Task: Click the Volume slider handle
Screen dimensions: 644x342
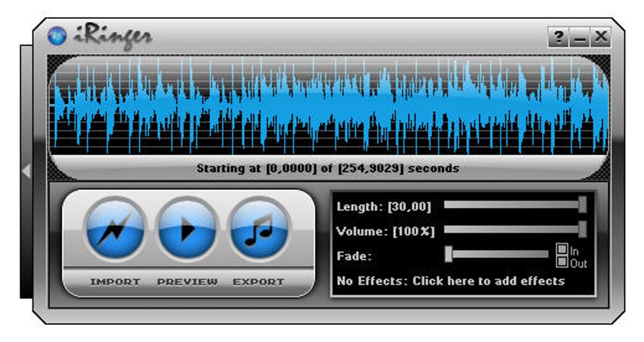Action: [x=582, y=229]
